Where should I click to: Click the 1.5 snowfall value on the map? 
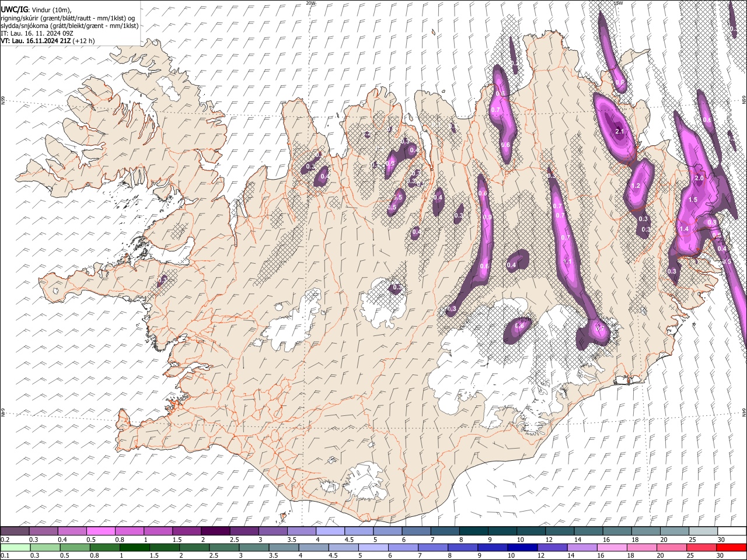click(x=693, y=200)
